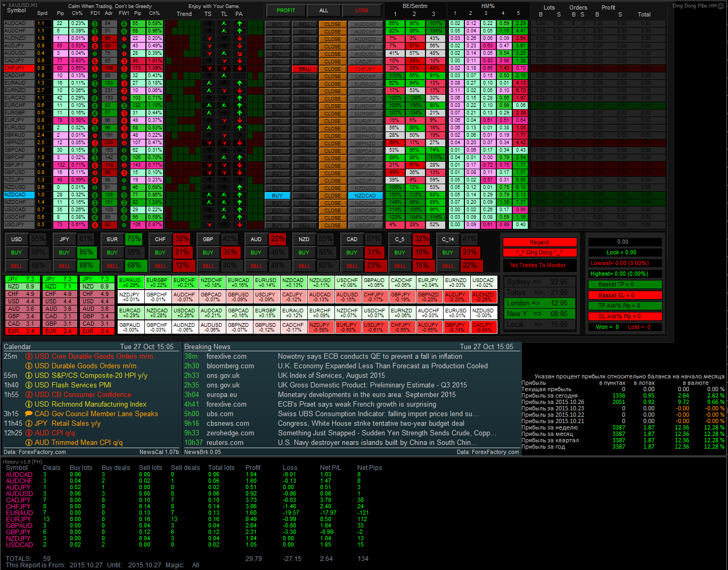Open the reuters.com U.S. Navy destroyer headline
This screenshot has height=570, width=728.
(x=378, y=443)
